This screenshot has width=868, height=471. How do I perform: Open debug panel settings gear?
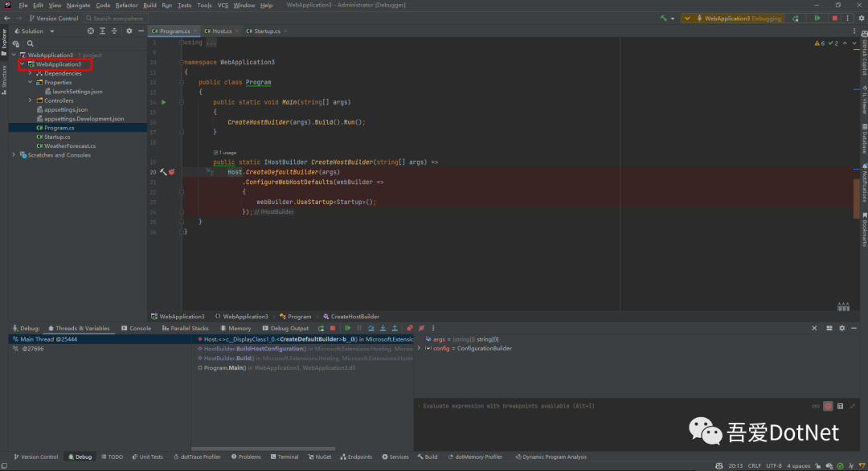coord(842,328)
